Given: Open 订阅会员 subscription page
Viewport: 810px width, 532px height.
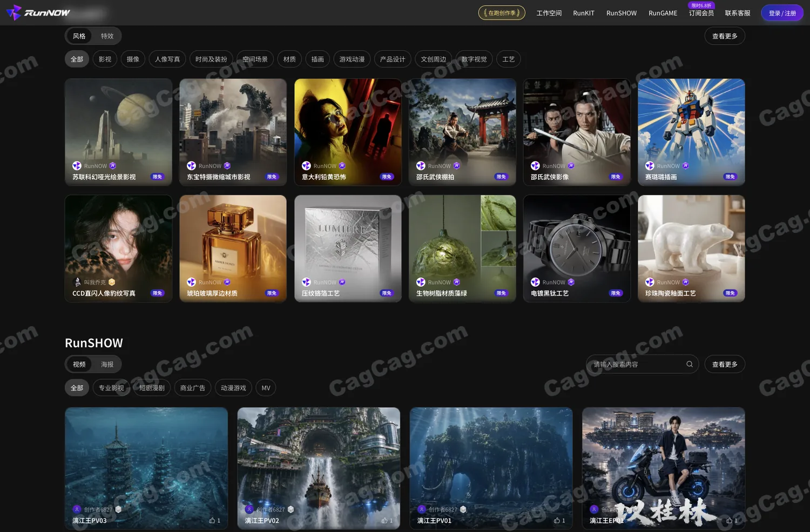Looking at the screenshot, I should (701, 13).
